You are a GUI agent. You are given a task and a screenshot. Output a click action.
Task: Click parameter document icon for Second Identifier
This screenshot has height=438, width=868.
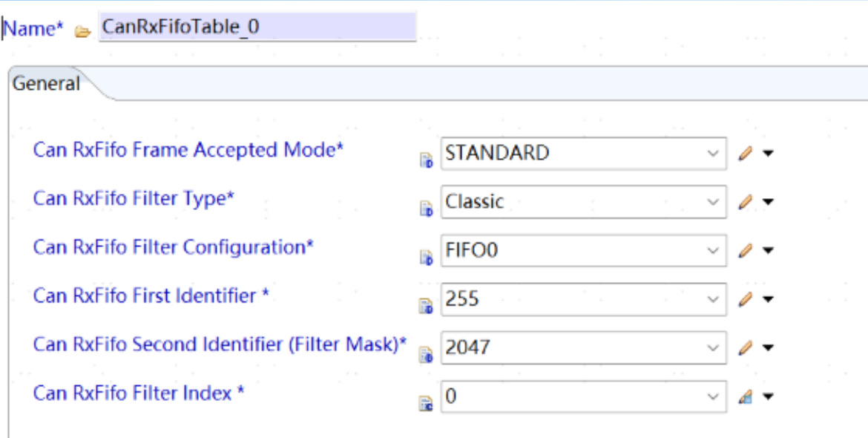427,356
